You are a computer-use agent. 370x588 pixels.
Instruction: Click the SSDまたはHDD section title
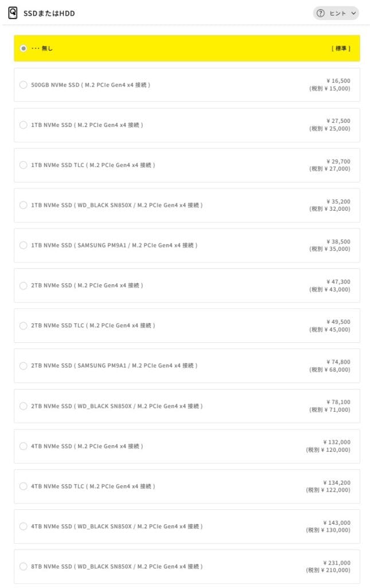click(49, 13)
